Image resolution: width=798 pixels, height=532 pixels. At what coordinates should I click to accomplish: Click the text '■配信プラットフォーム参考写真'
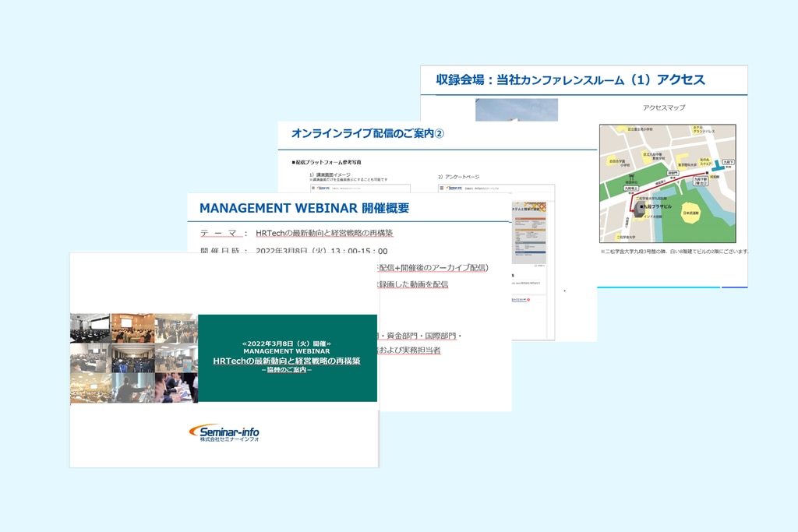coord(327,162)
